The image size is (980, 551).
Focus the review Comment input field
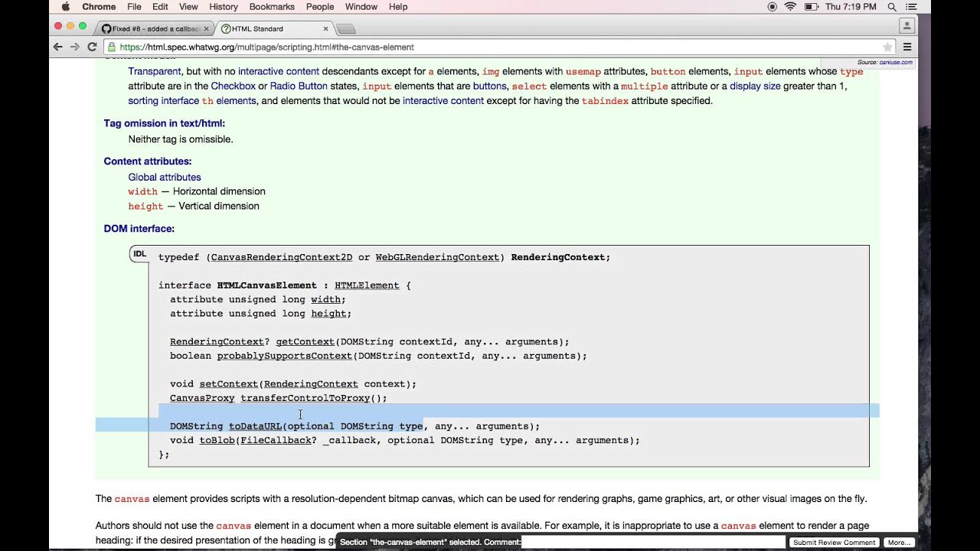[653, 542]
